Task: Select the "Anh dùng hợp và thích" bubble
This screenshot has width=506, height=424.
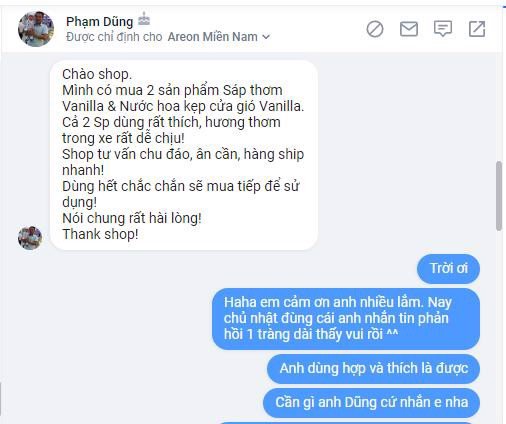Action: coord(373,369)
